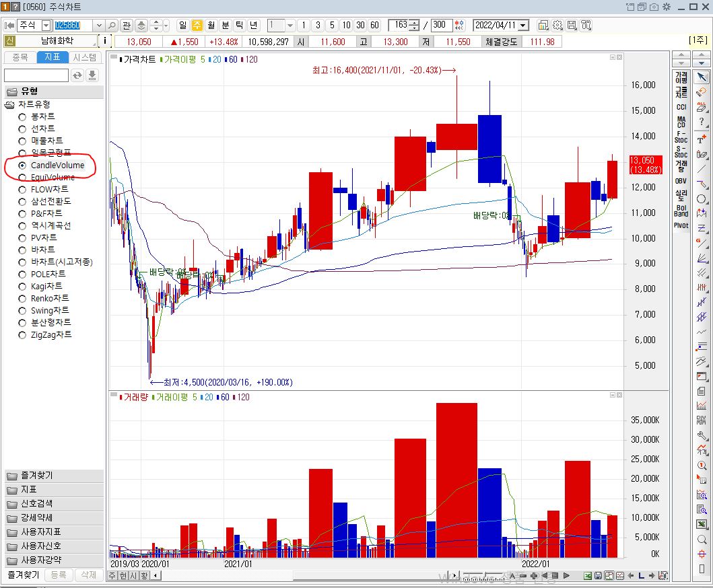This screenshot has height=588, width=713.
Task: Click the play forward icon in bottom bar
Action: (567, 576)
